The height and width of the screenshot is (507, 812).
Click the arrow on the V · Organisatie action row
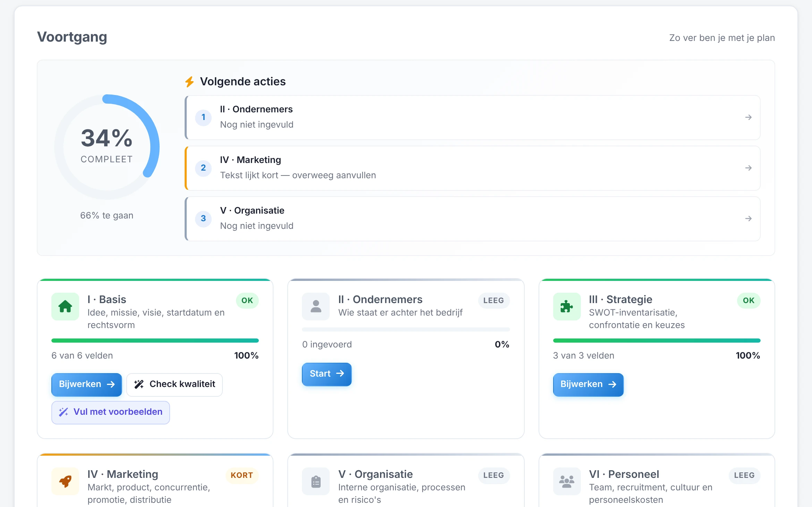click(x=748, y=219)
